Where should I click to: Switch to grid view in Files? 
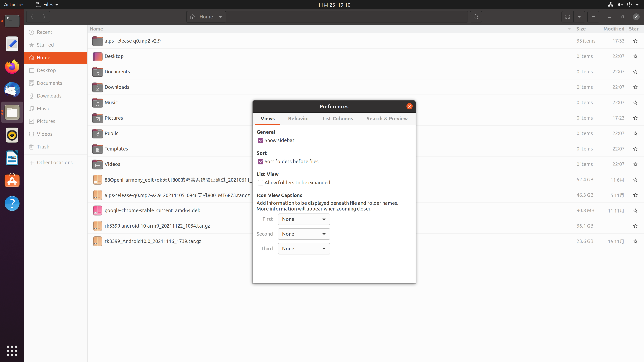(567, 17)
